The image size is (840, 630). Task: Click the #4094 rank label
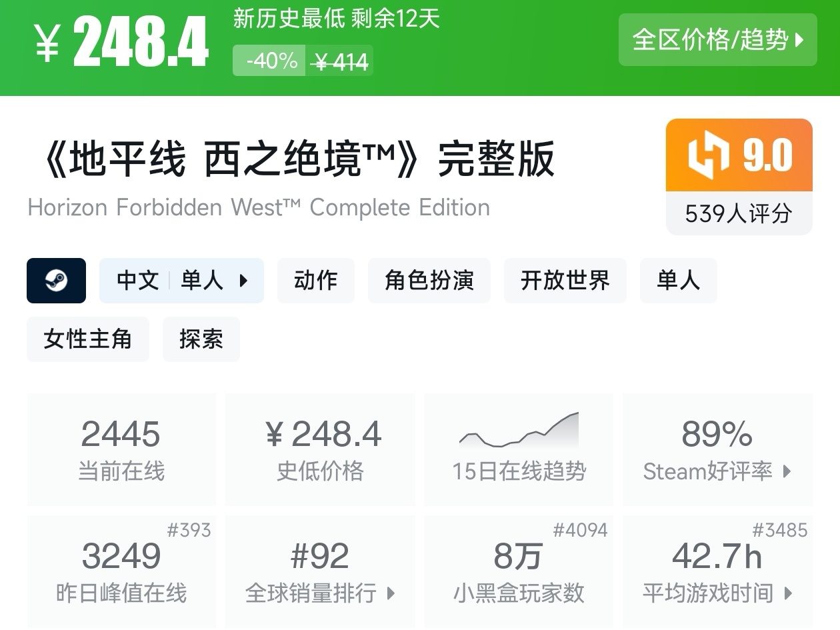[580, 531]
